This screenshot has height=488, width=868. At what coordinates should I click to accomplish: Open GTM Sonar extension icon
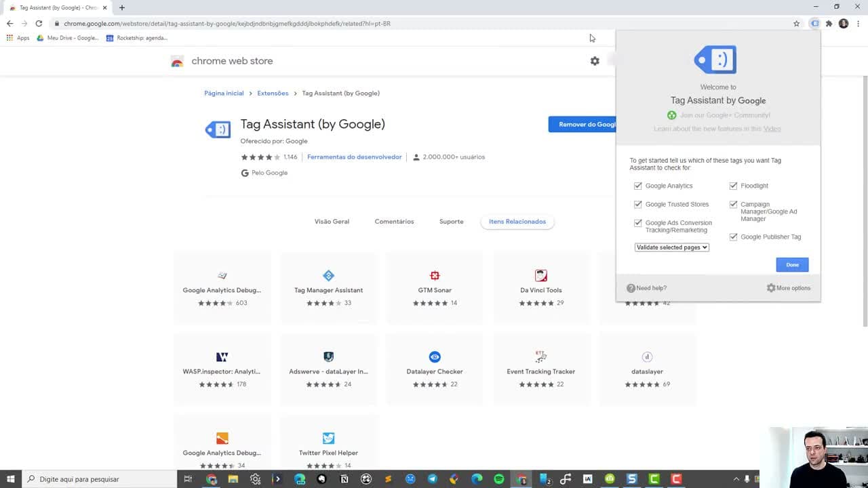pos(435,275)
